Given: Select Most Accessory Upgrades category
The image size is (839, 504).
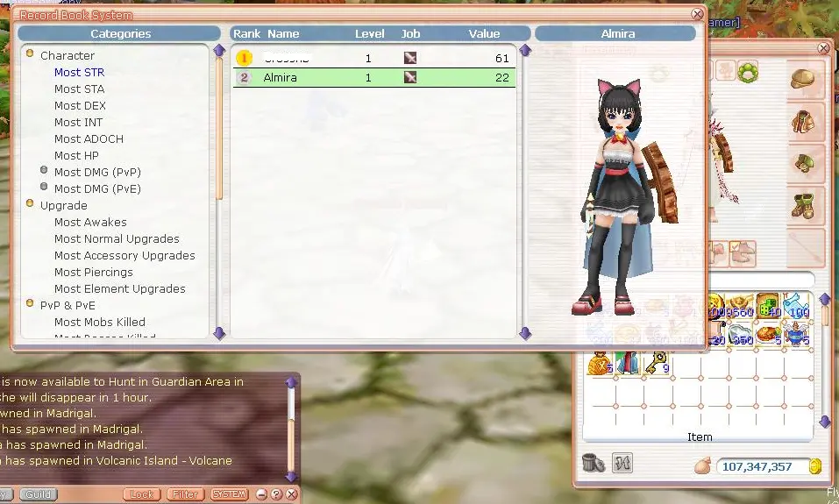Looking at the screenshot, I should tap(124, 255).
